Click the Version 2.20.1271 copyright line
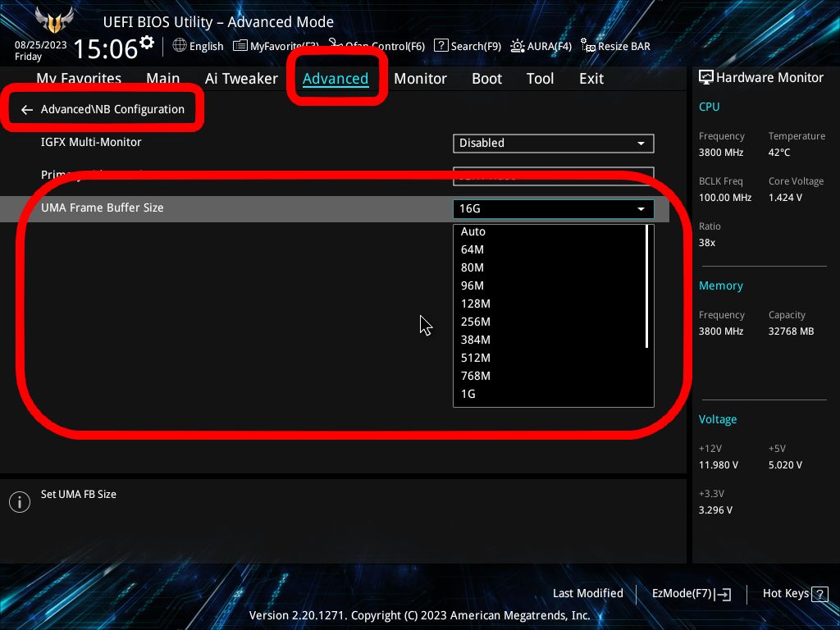Image resolution: width=840 pixels, height=630 pixels. click(x=419, y=615)
